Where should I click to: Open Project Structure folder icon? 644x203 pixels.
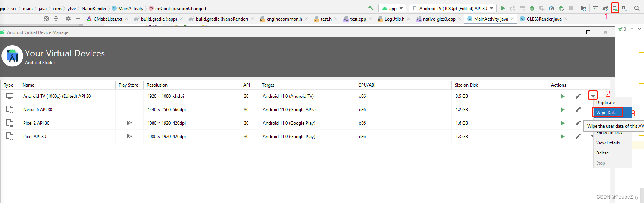pos(583,8)
